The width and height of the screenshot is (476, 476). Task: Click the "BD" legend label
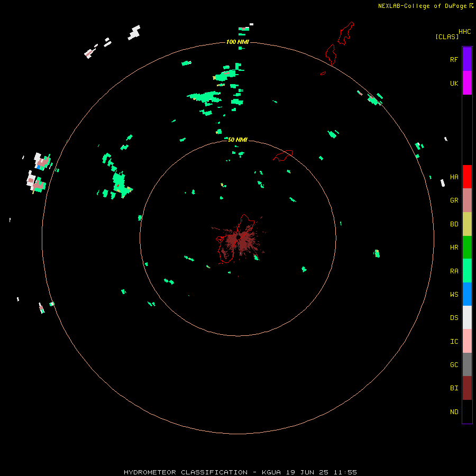[x=454, y=224]
